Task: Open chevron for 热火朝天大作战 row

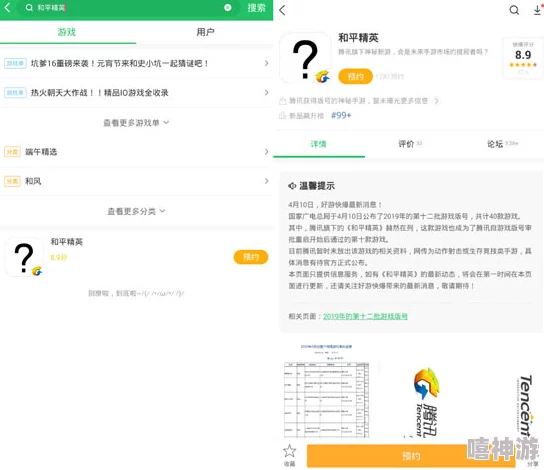Action: [266, 92]
